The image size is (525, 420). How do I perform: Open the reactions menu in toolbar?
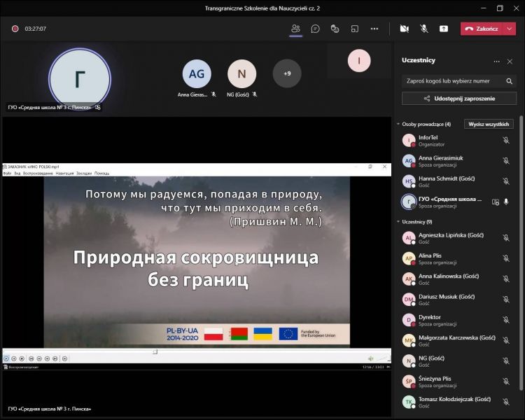pos(335,29)
